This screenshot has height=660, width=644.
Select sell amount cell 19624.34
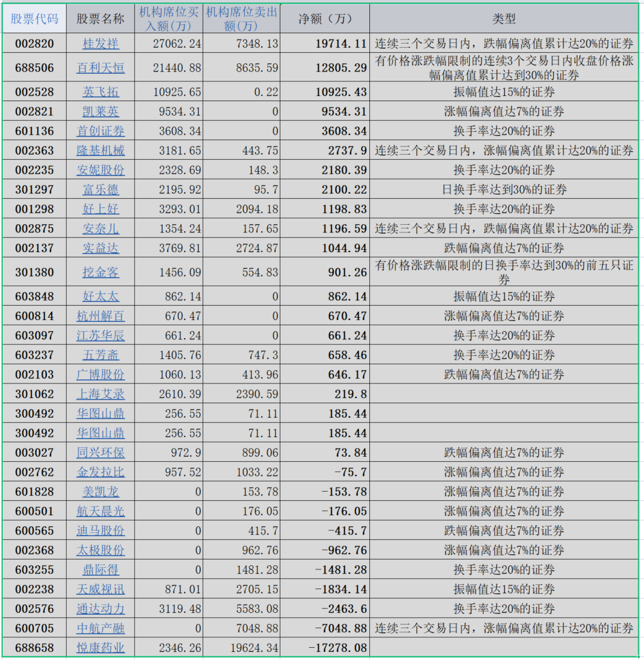[x=242, y=647]
